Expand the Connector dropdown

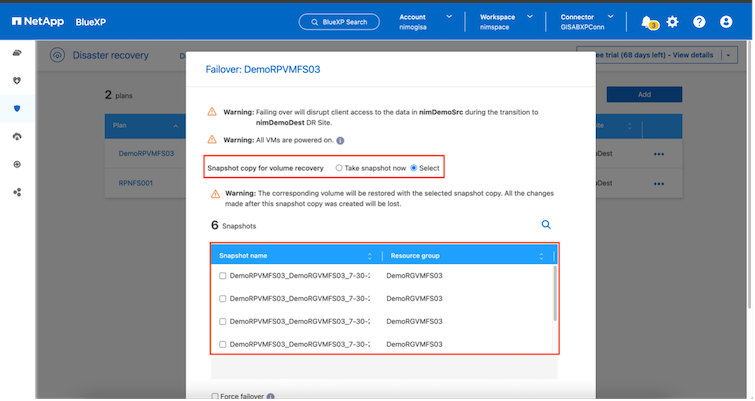[611, 16]
